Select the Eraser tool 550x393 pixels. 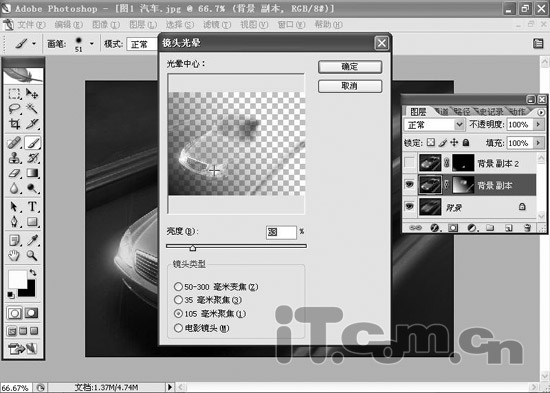pyautogui.click(x=14, y=173)
